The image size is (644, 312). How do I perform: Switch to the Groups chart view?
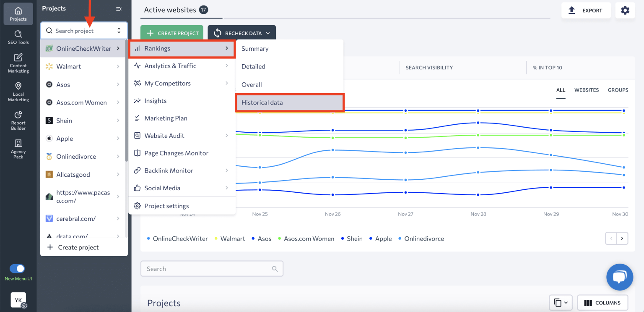pyautogui.click(x=618, y=90)
